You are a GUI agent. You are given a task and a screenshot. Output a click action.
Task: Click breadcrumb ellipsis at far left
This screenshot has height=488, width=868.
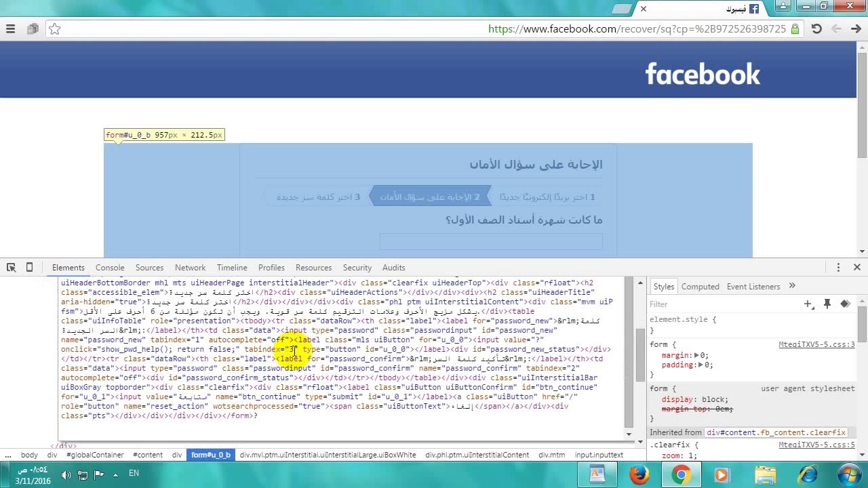(7, 455)
